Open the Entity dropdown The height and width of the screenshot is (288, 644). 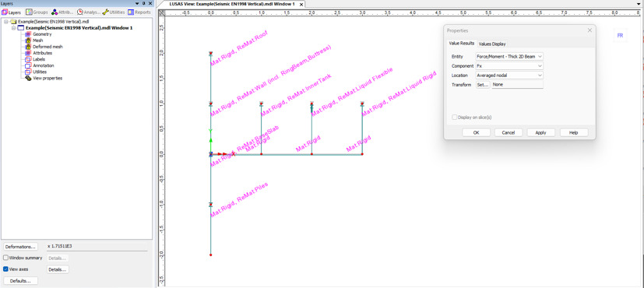[x=509, y=56]
